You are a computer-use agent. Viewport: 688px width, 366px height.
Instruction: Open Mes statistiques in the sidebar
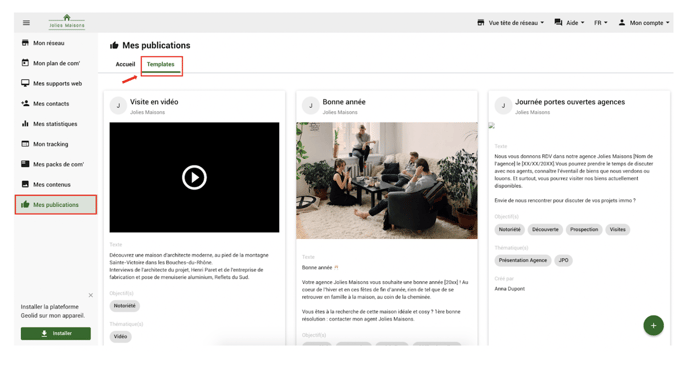56,124
